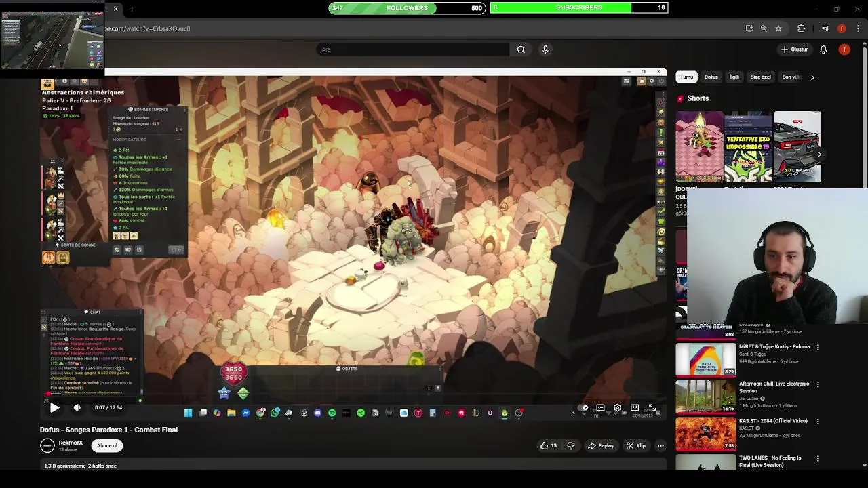The image size is (868, 488).
Task: Open RekmorX channel name link
Action: click(x=71, y=443)
